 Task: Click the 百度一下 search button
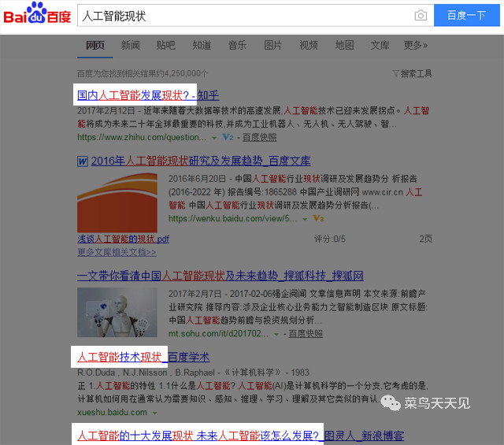pos(467,15)
